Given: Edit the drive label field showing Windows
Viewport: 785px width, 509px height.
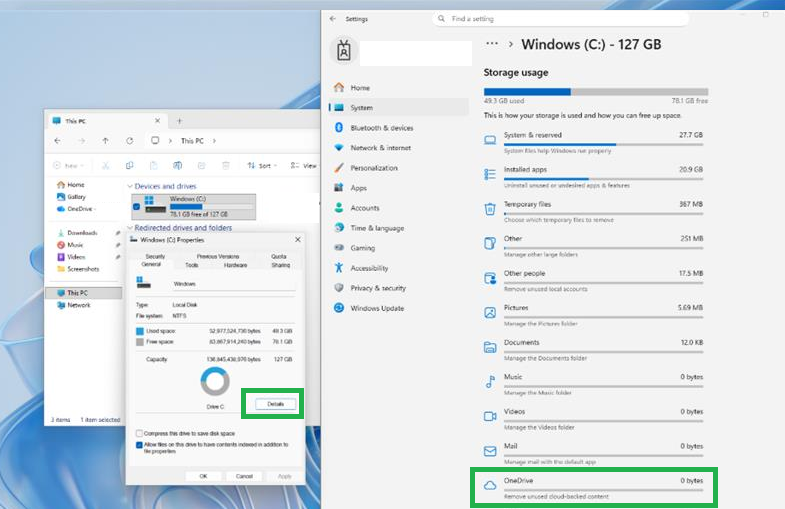Looking at the screenshot, I should click(233, 284).
